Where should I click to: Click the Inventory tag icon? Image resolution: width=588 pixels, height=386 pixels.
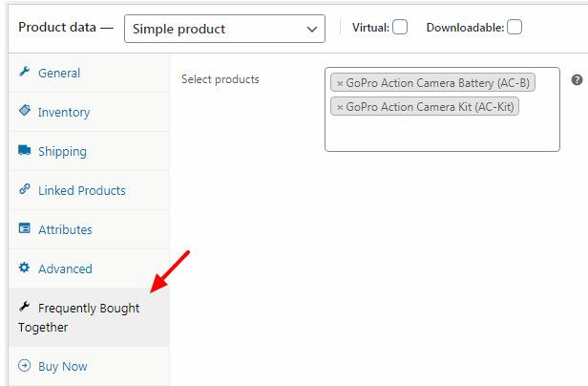25,112
